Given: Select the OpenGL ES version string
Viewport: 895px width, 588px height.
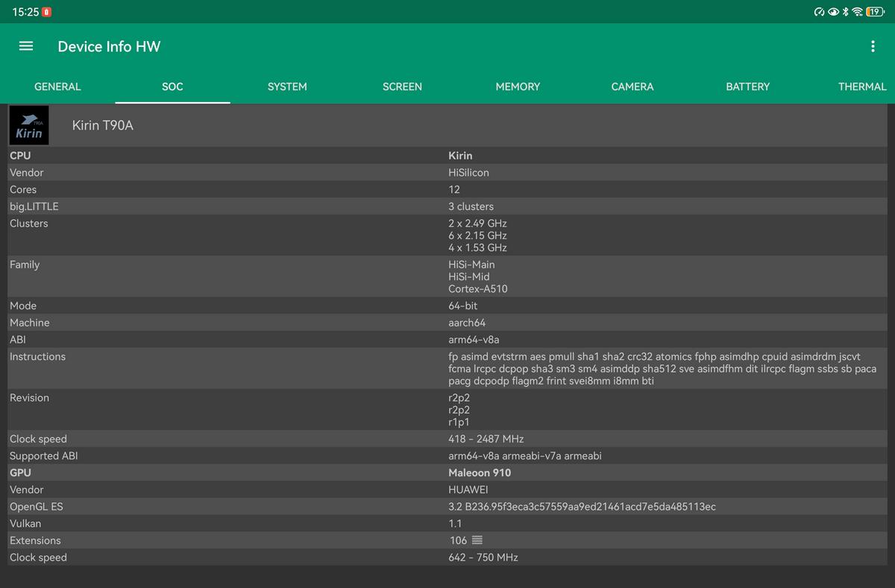Looking at the screenshot, I should [582, 507].
